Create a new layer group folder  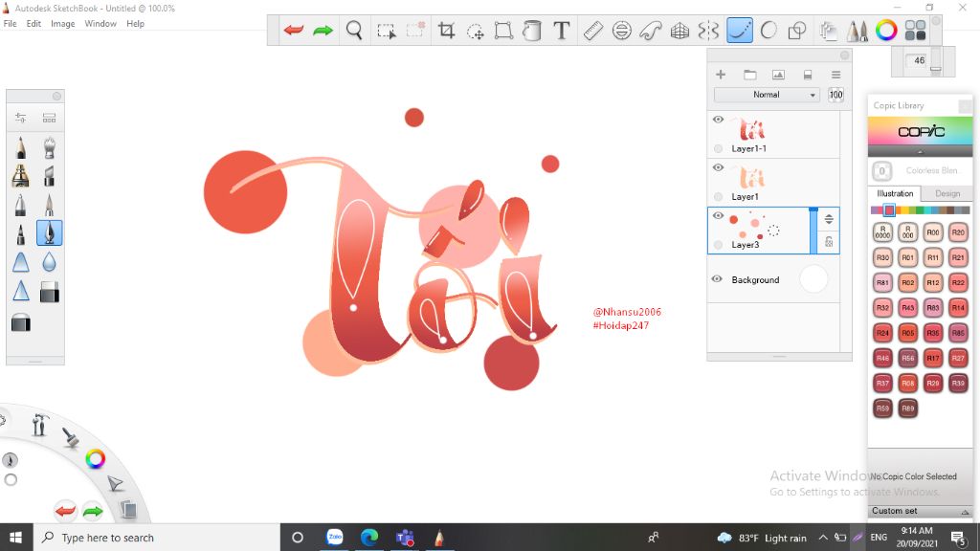(x=750, y=75)
